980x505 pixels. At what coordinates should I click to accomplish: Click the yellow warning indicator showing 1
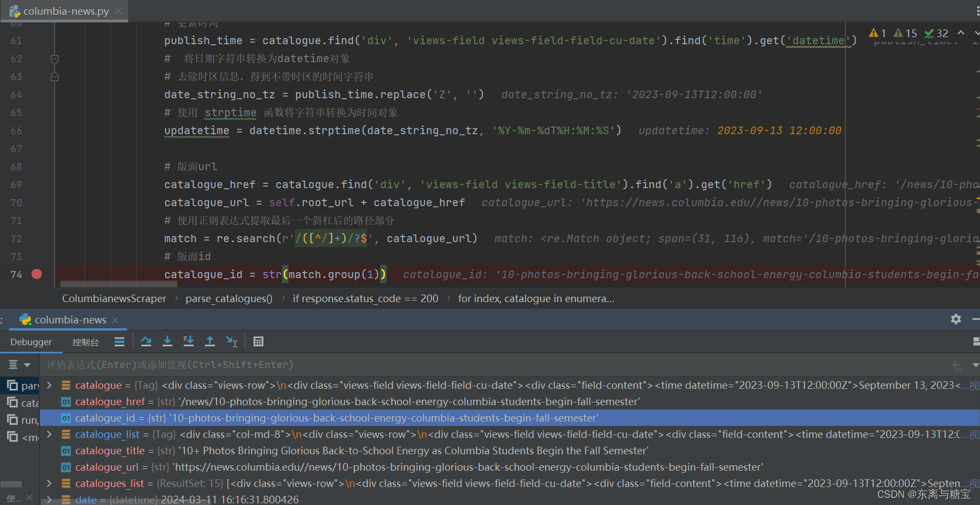pos(877,33)
